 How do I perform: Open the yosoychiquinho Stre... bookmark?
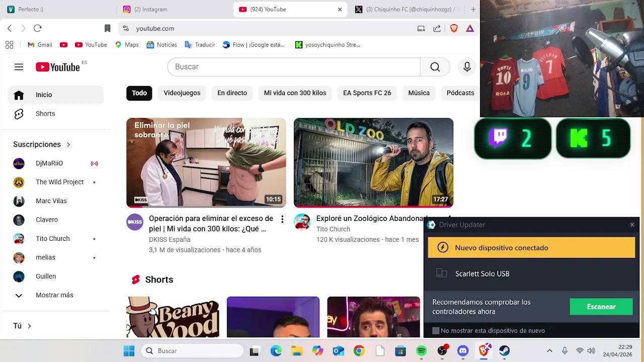click(x=328, y=45)
